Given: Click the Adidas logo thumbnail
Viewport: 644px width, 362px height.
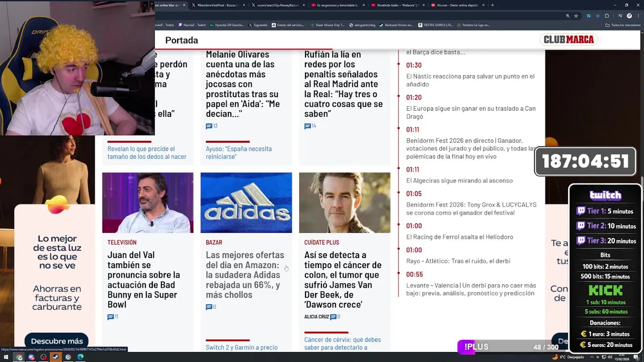Looking at the screenshot, I should (246, 203).
